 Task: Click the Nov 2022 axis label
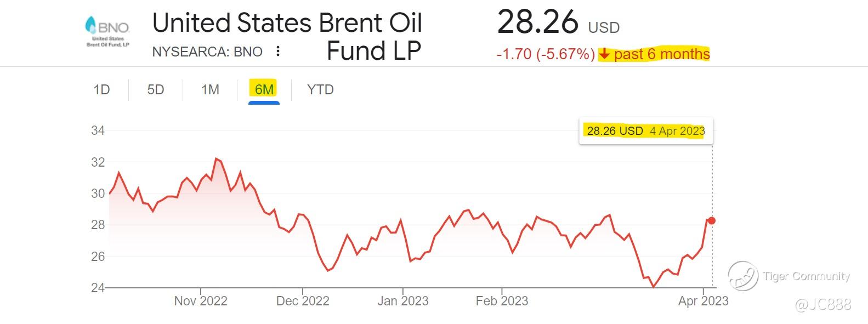(x=201, y=301)
